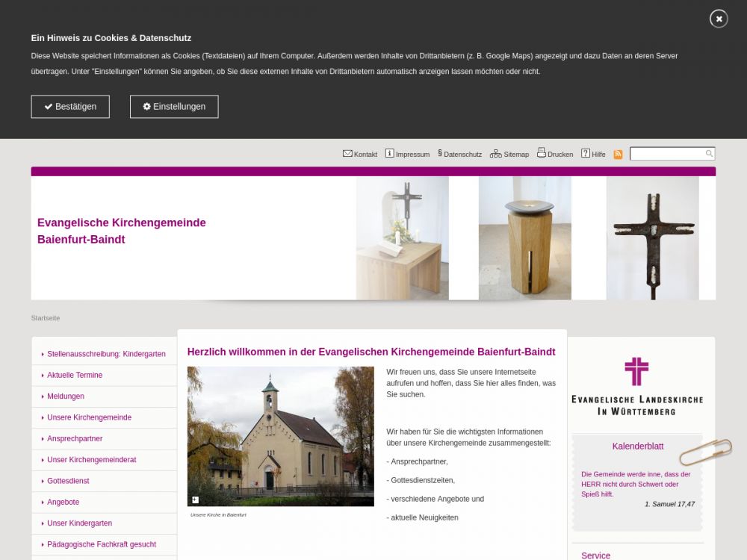Open Hilfe question mark icon
This screenshot has width=747, height=560.
point(586,154)
